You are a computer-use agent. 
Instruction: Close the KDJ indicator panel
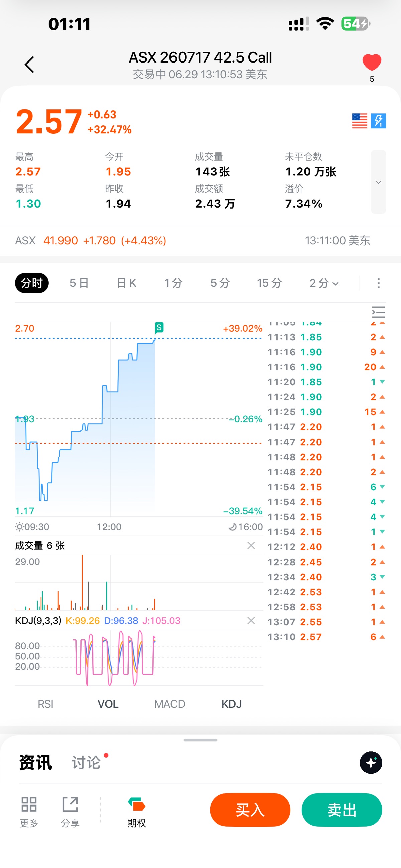pos(251,620)
